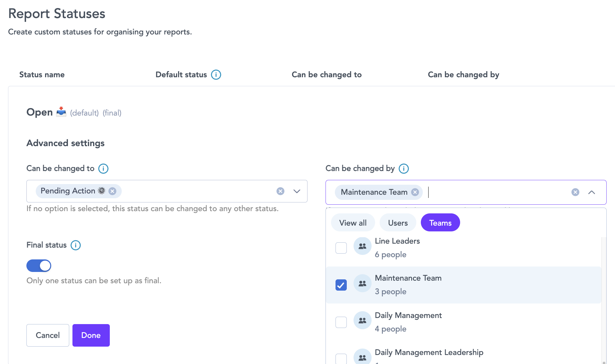615x364 pixels.
Task: Expand the Can be changed to dropdown
Action: 297,191
